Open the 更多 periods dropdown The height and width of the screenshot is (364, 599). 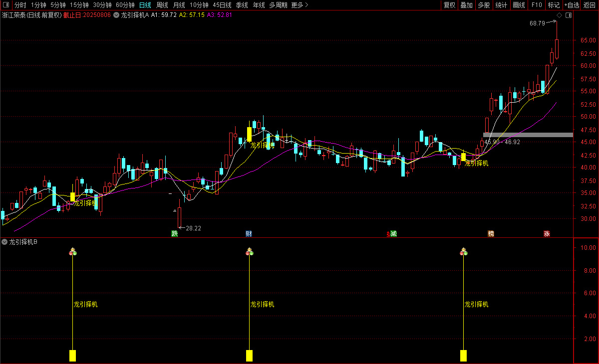(299, 5)
